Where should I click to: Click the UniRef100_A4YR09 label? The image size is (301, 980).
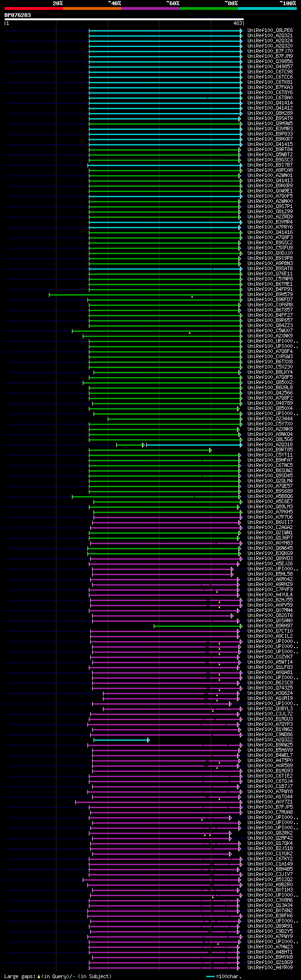pyautogui.click(x=270, y=968)
